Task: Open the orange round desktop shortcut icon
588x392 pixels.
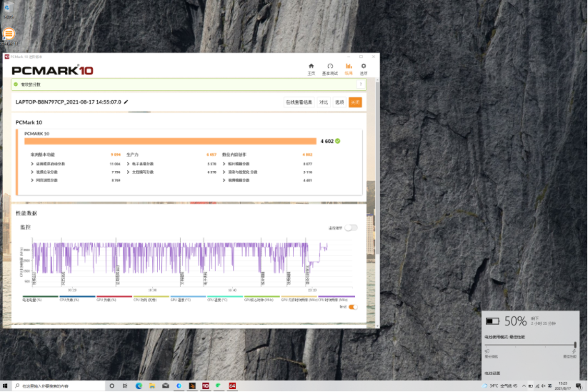Action: 9,34
